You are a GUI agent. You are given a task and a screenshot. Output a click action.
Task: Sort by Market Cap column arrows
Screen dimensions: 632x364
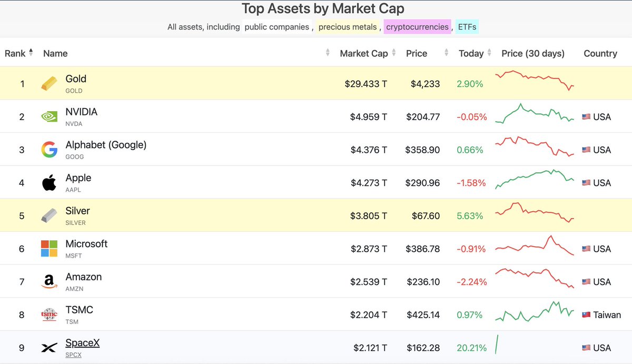394,53
